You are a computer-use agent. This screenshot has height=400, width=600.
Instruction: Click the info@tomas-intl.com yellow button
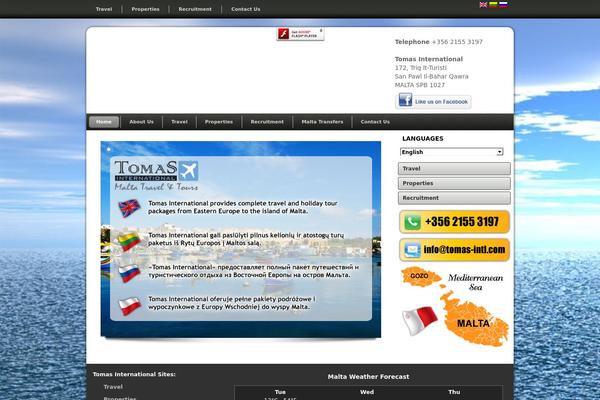point(454,250)
